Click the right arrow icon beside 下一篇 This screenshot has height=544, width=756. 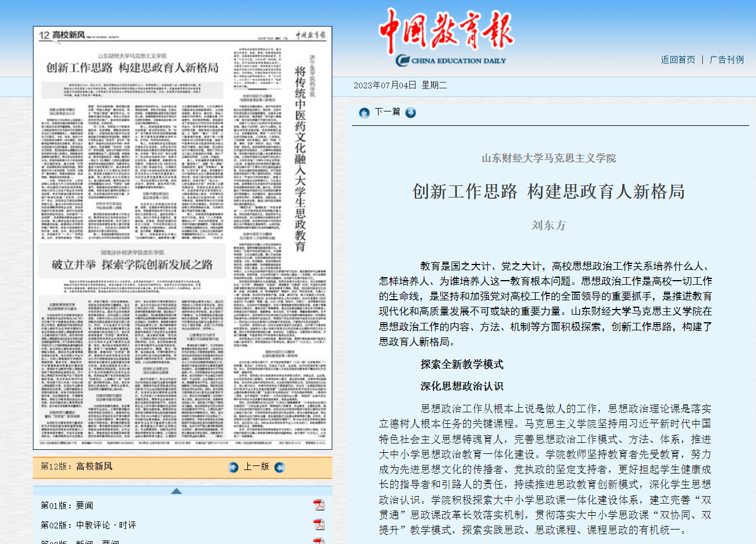[410, 113]
